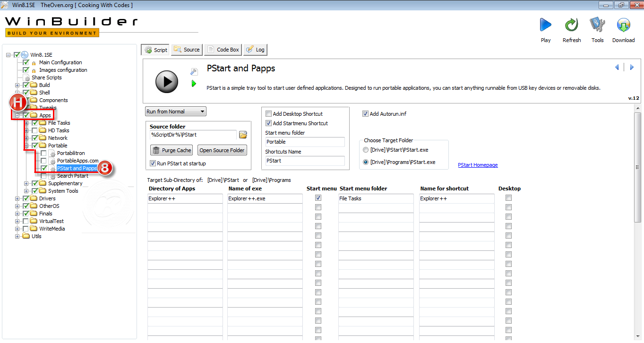Click the Purge Cache button
Screen dimensions: 644x343
[x=171, y=150]
